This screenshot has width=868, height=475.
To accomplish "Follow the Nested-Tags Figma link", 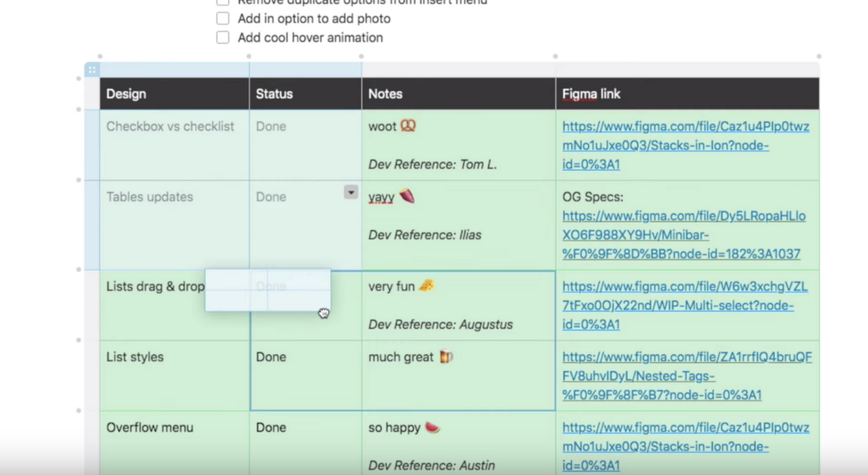I will coord(686,377).
